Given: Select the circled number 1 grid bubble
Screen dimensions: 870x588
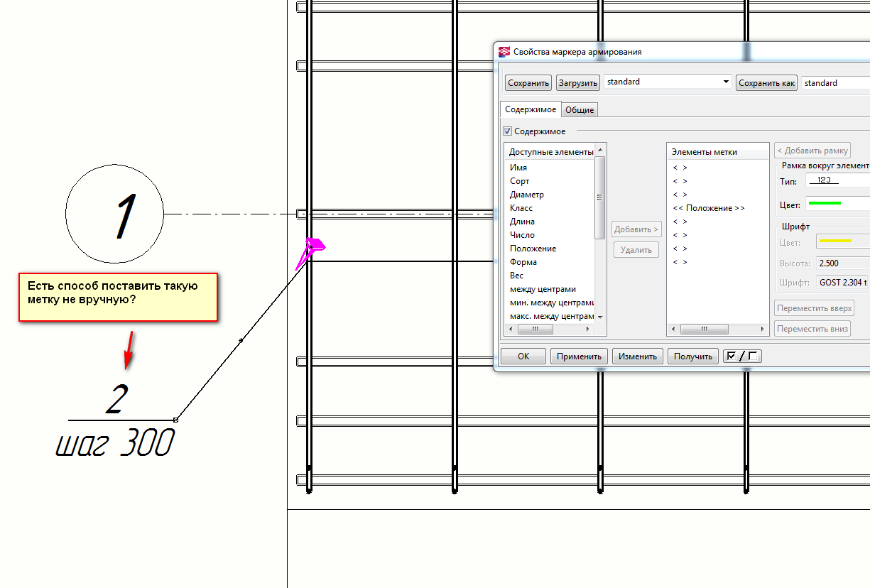Looking at the screenshot, I should [x=114, y=214].
